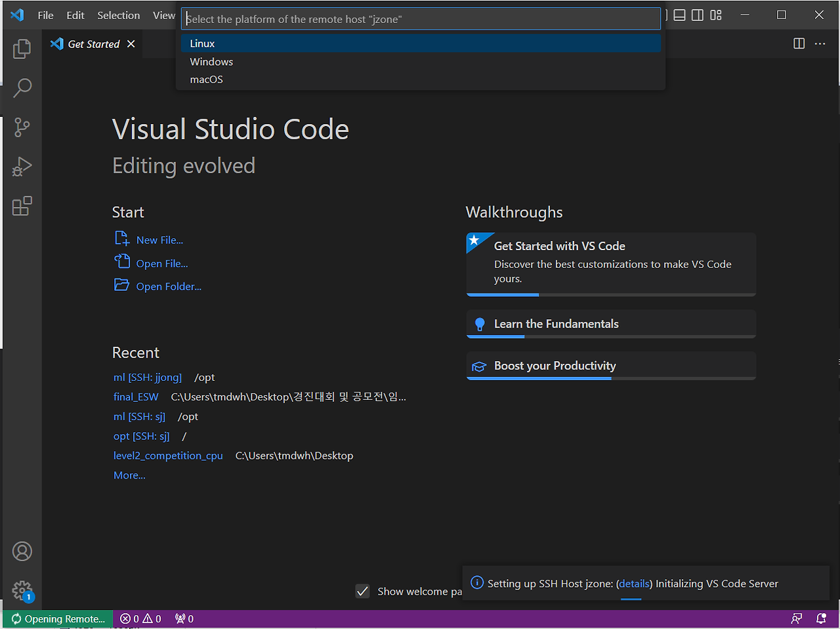Open recent ml [SSH: jjong] workspace
This screenshot has width=840, height=629.
tap(148, 378)
